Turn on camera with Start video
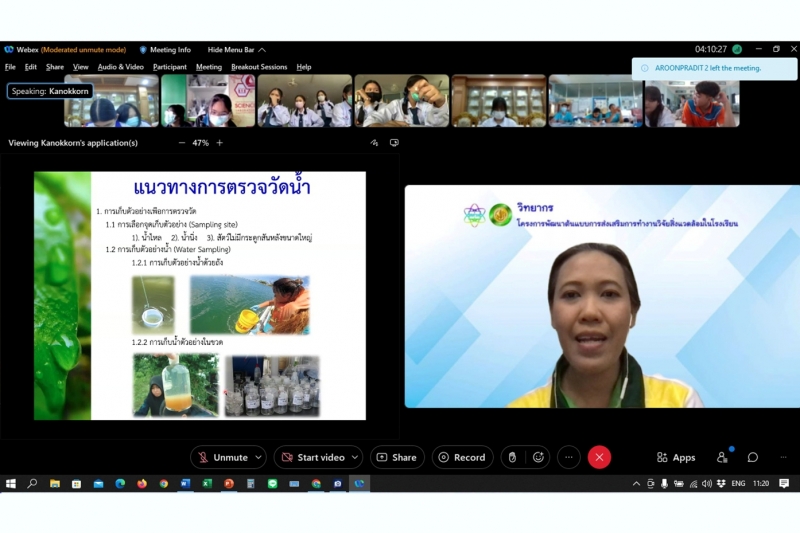 click(312, 457)
